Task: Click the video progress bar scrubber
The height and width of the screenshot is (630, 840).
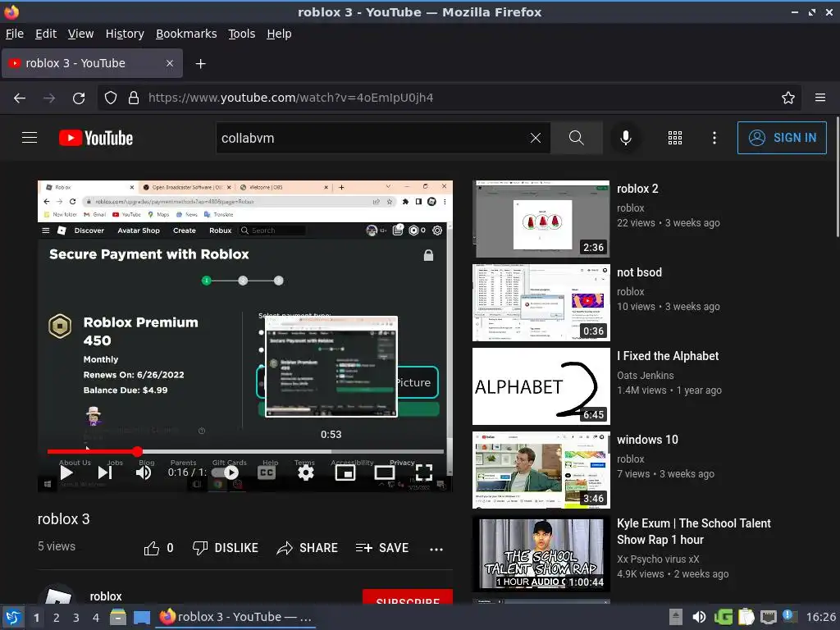Action: click(x=138, y=452)
